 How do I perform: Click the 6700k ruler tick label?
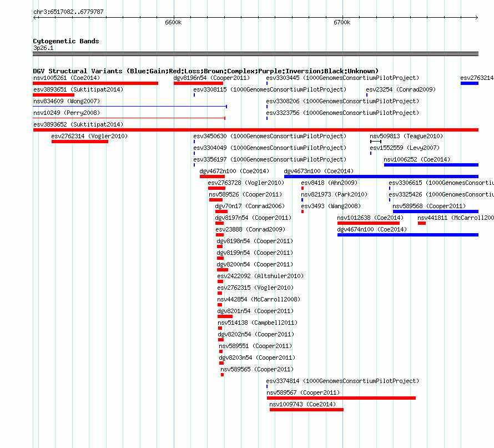tap(342, 22)
